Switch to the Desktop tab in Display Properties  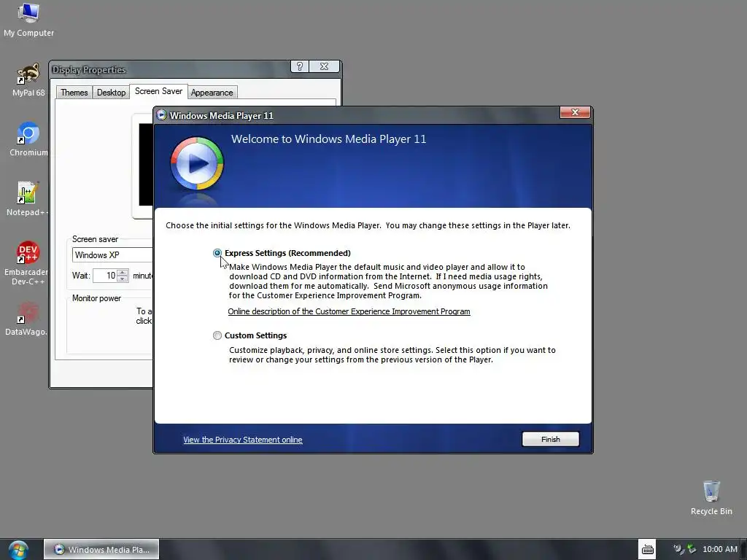pyautogui.click(x=111, y=93)
